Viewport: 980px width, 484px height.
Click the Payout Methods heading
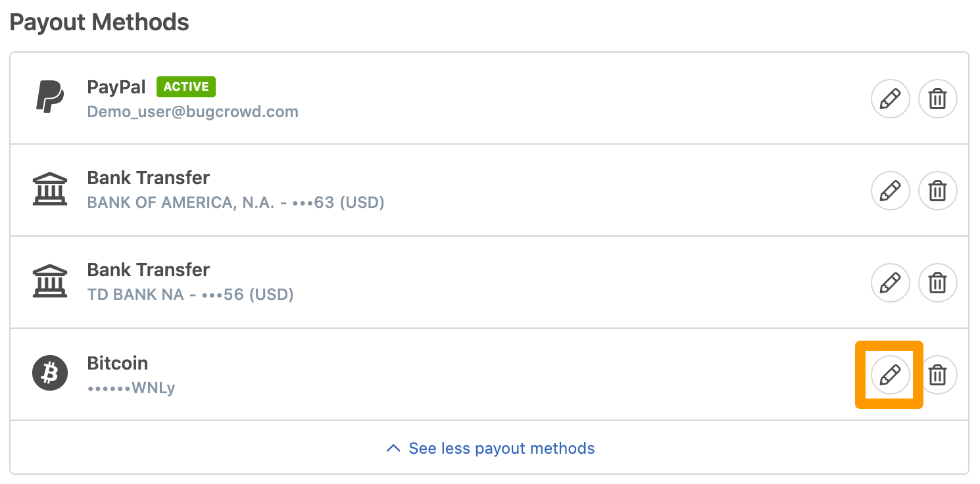[99, 22]
